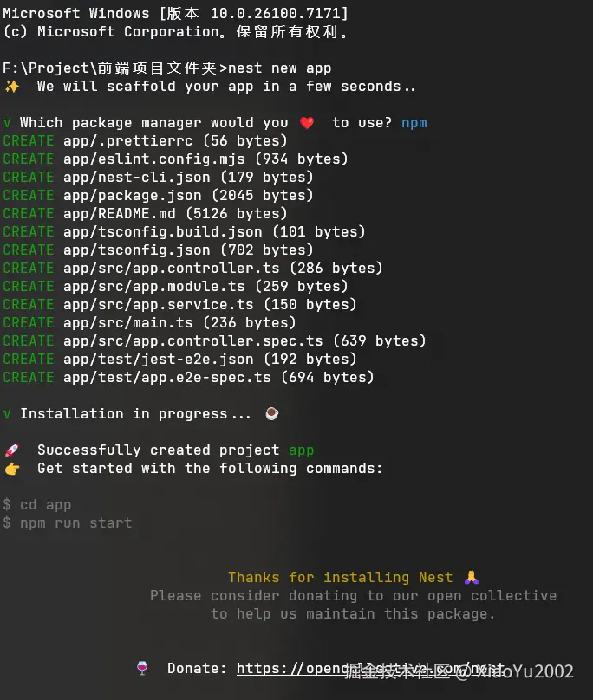Click the sparkles emoji before the scaffold message

pos(11,87)
